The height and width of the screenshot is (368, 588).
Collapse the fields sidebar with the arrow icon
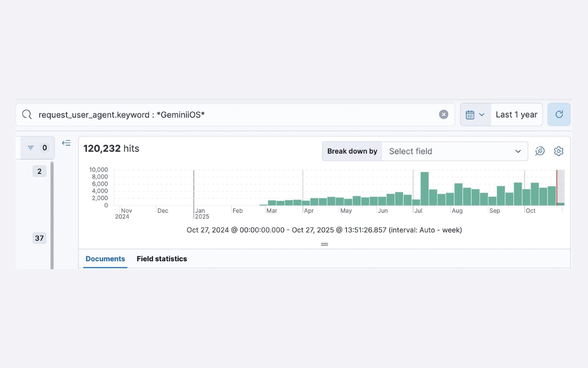pos(66,143)
